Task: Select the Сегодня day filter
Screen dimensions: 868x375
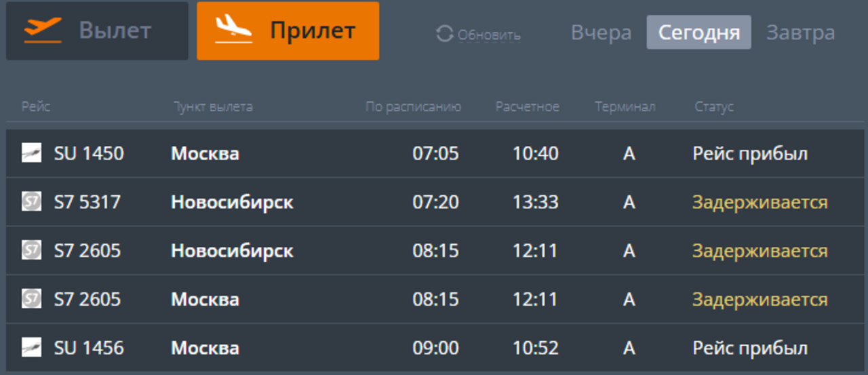Action: point(698,33)
